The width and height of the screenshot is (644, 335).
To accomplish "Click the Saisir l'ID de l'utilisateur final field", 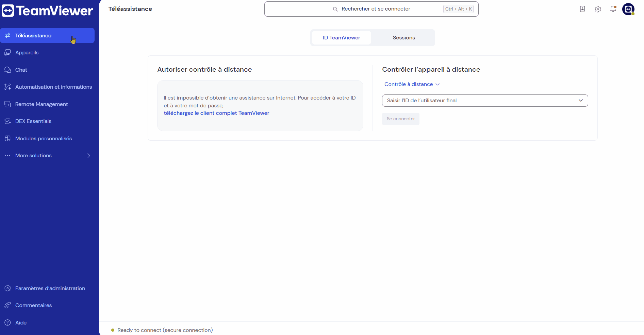I will 485,101.
